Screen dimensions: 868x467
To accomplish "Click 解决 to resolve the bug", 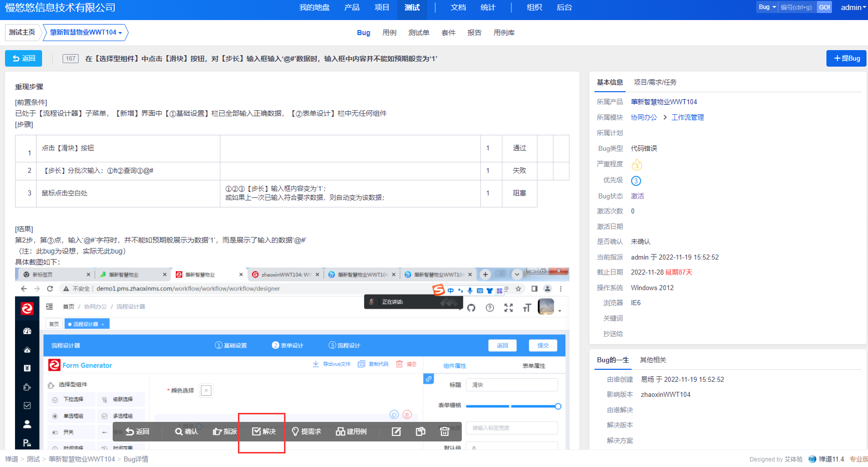I will coord(264,431).
